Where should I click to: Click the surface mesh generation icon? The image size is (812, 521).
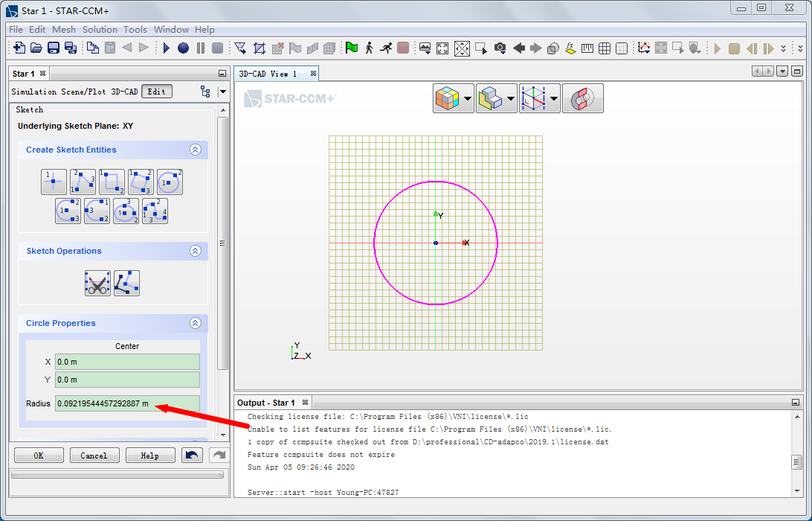(x=240, y=48)
